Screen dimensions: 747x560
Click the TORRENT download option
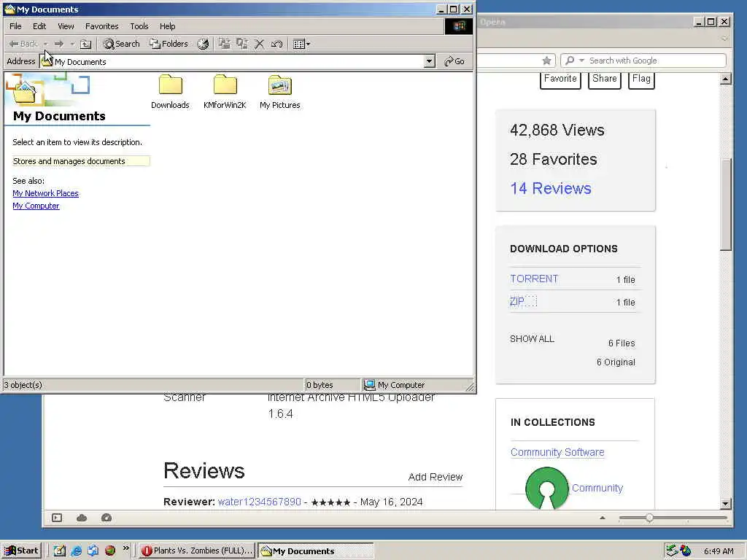tap(533, 279)
